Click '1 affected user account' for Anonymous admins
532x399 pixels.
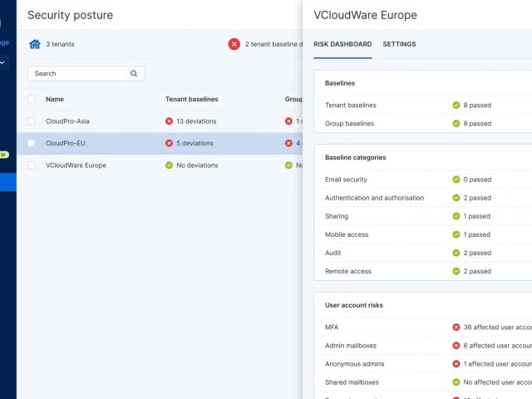tap(498, 364)
